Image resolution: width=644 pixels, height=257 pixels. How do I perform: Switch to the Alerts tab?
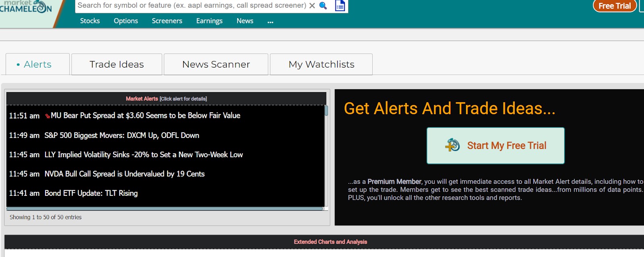click(x=37, y=64)
